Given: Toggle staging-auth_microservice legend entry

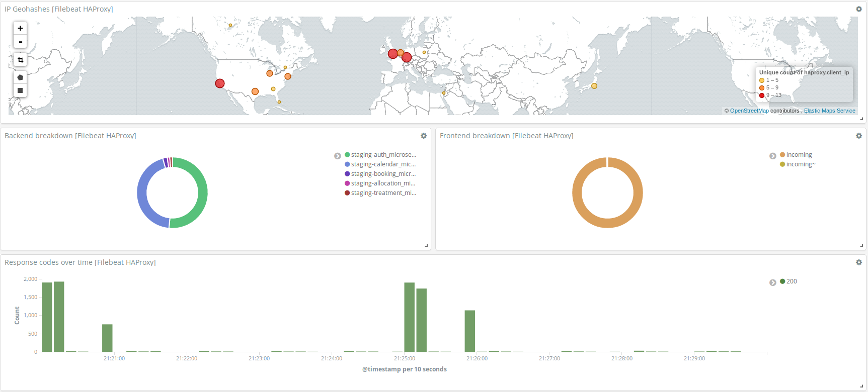Looking at the screenshot, I should (383, 155).
